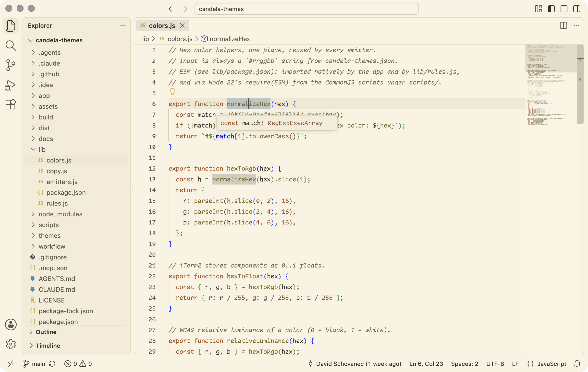This screenshot has width=588, height=372.
Task: Toggle the secondary side bar
Action: [x=577, y=9]
